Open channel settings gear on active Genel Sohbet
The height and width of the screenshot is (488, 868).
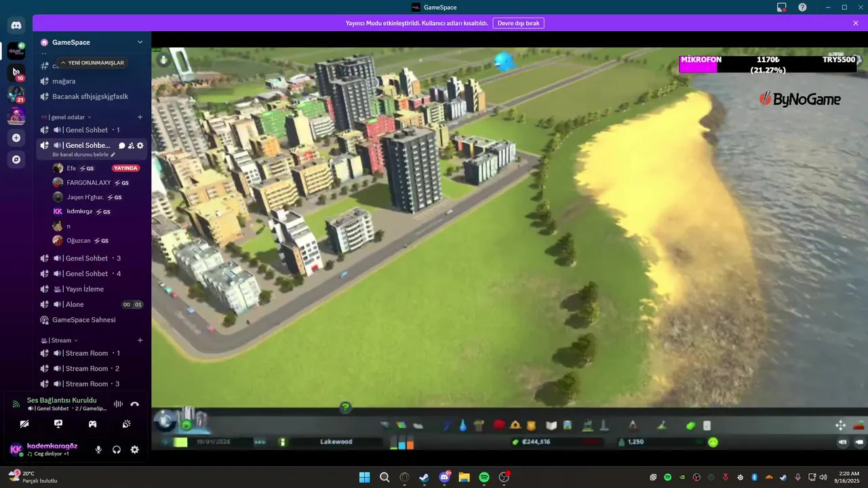(140, 146)
